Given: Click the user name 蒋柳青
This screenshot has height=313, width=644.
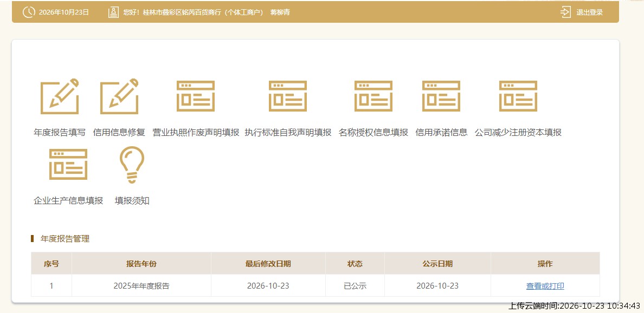Looking at the screenshot, I should pos(280,12).
